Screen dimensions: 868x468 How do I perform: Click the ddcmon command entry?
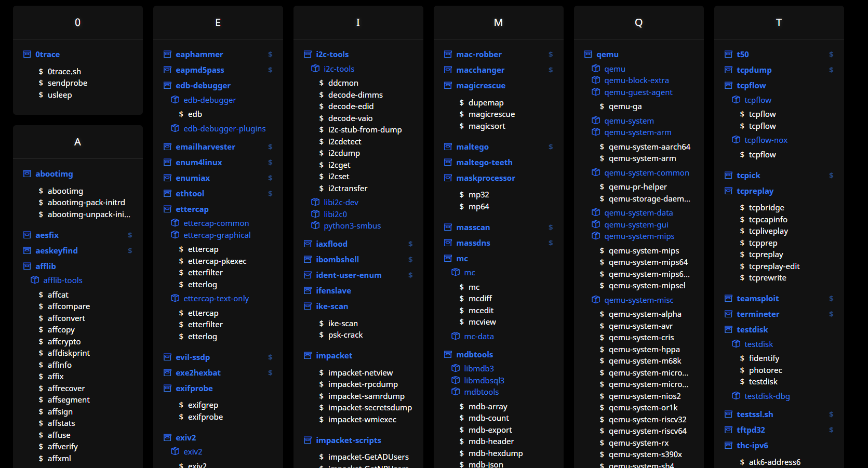coord(343,83)
